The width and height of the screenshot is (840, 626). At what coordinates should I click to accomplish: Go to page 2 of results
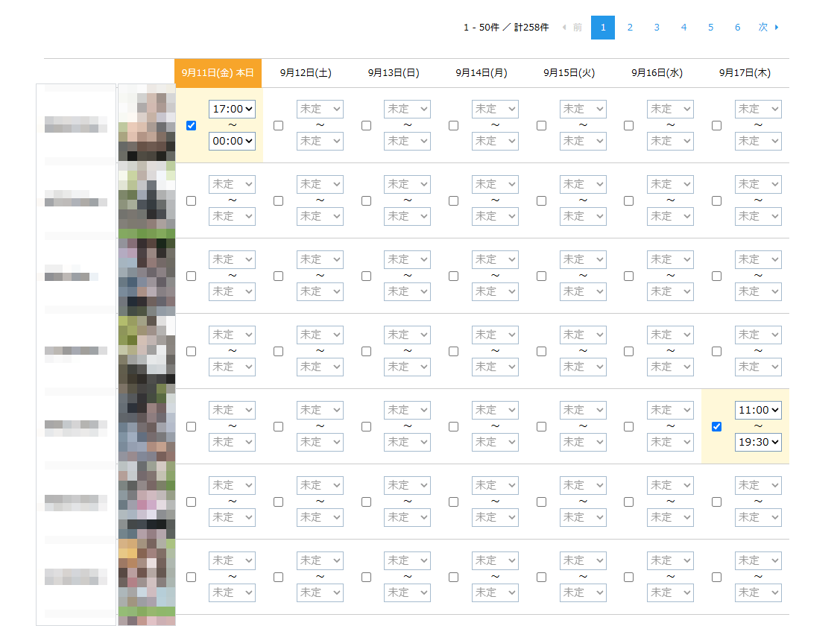tap(630, 28)
